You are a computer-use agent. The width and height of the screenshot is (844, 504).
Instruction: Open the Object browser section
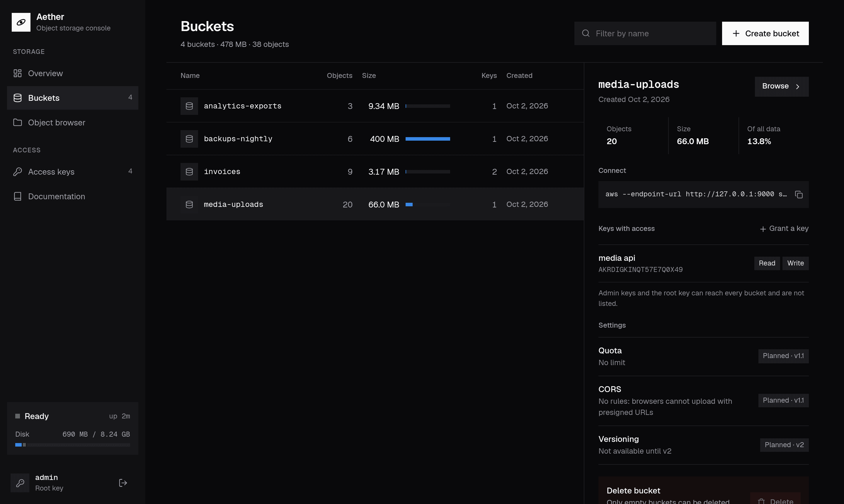tap(73, 122)
